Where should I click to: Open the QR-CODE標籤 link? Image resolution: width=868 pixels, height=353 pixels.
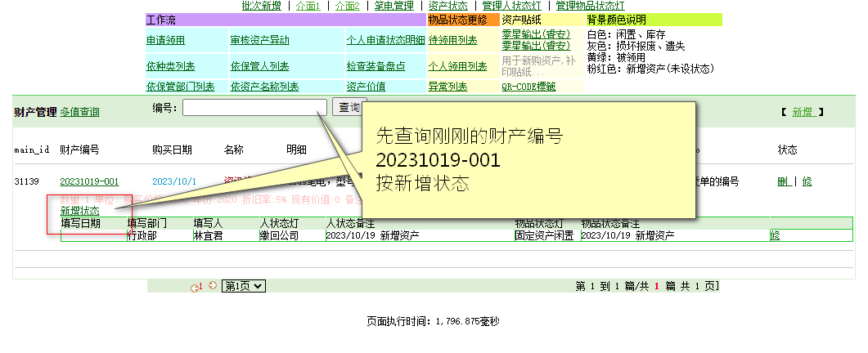point(528,87)
